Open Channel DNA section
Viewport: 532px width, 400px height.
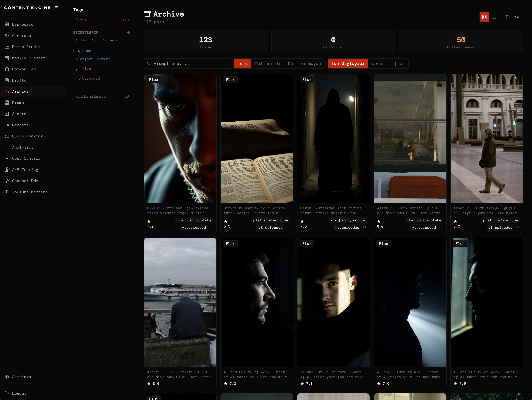(25, 181)
